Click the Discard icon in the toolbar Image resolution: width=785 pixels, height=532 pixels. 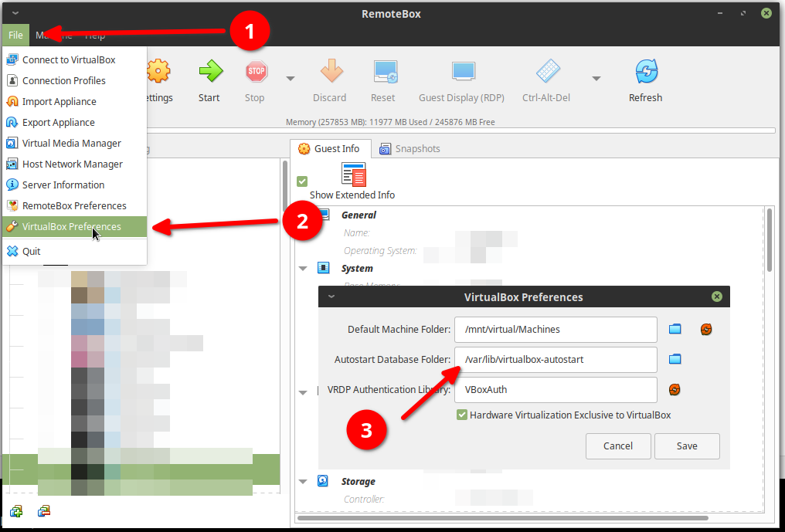tap(330, 73)
